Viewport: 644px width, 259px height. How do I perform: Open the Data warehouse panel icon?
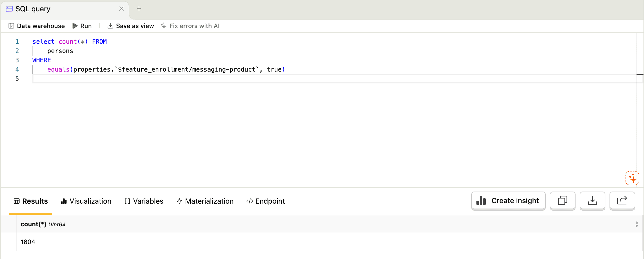(x=11, y=26)
